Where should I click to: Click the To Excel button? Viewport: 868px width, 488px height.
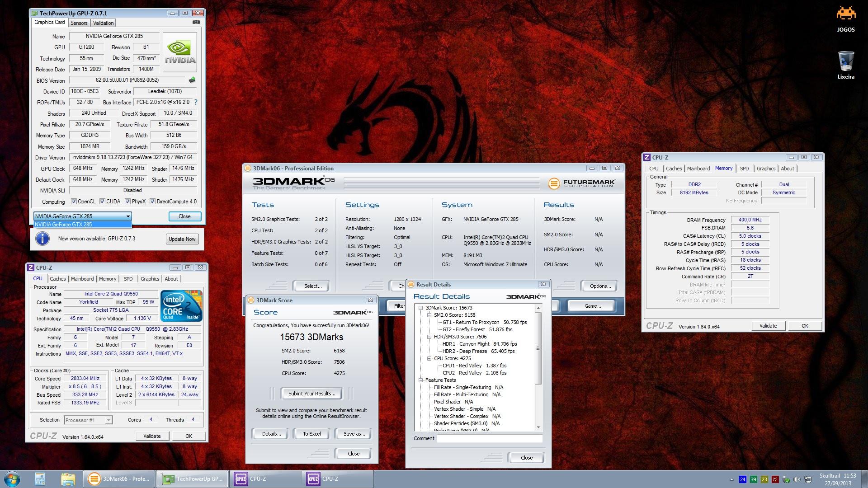click(x=312, y=434)
